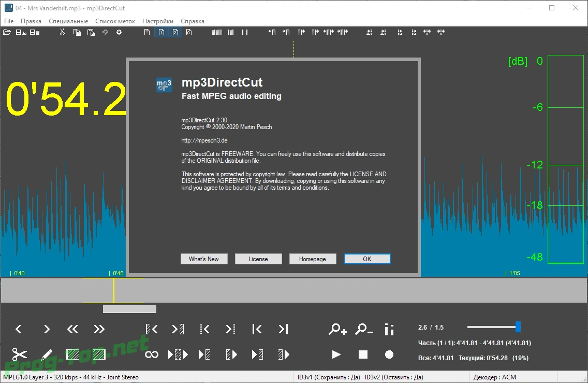
Task: Open the License button in dialog
Action: pos(258,259)
